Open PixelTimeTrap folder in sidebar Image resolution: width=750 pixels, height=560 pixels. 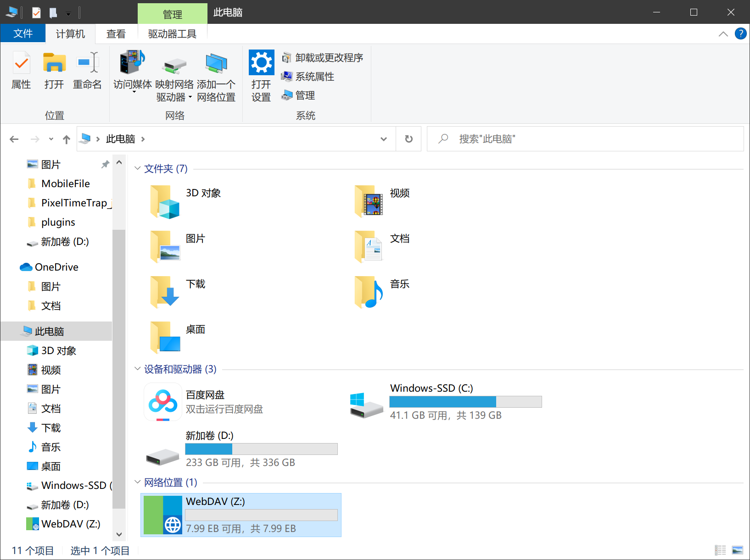tap(76, 203)
